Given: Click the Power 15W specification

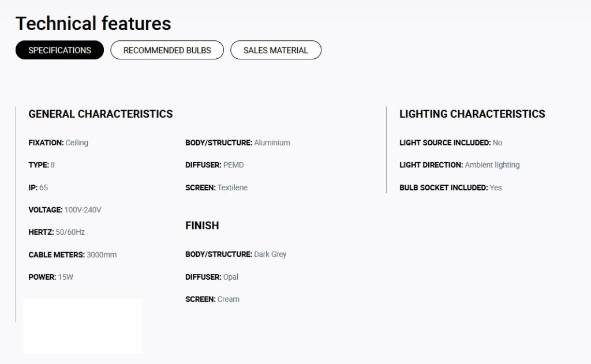Looking at the screenshot, I should point(51,277).
